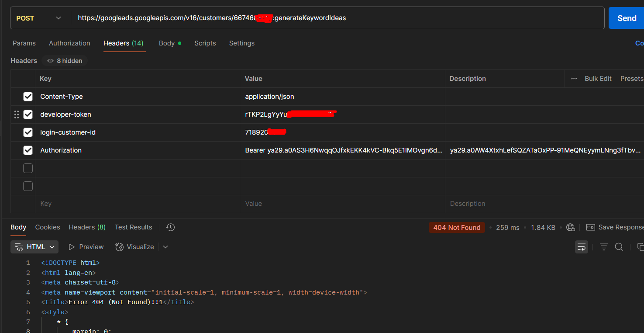This screenshot has width=644, height=333.
Task: Click the Save Response button
Action: click(615, 227)
